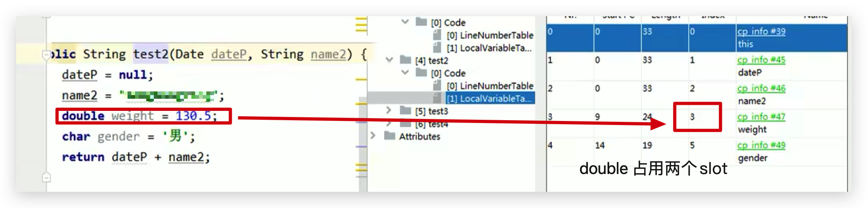Collapse the [0] Code node under test2
The width and height of the screenshot is (868, 208).
point(405,73)
